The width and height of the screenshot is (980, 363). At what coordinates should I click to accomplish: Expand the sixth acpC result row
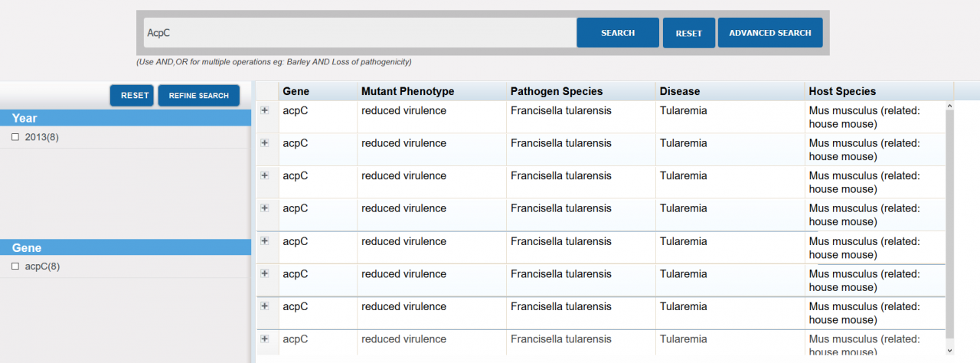pyautogui.click(x=265, y=273)
